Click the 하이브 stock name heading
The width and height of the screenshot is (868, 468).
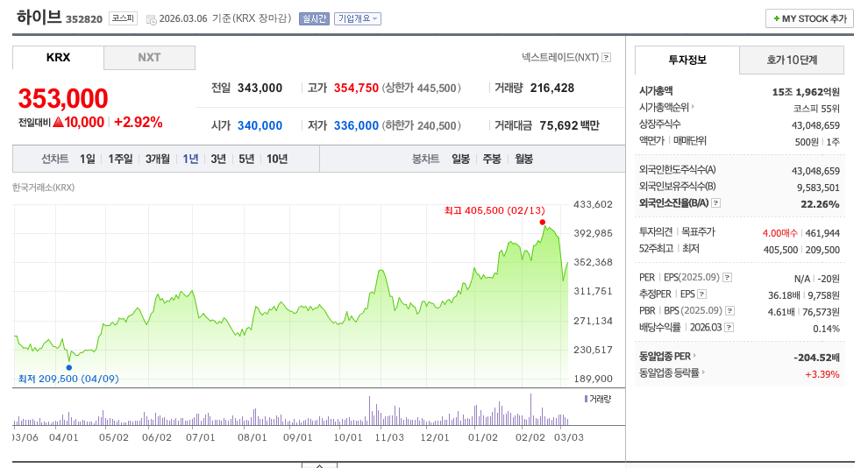(x=39, y=18)
